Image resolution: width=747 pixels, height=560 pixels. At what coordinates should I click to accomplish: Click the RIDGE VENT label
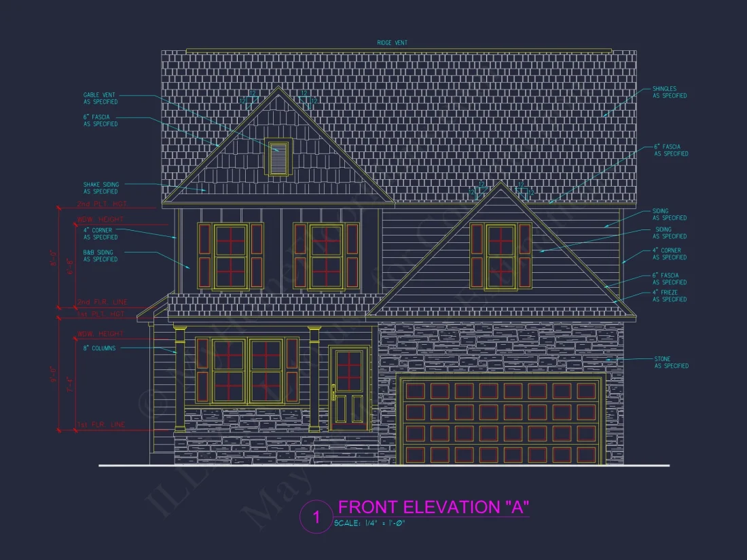pos(393,43)
